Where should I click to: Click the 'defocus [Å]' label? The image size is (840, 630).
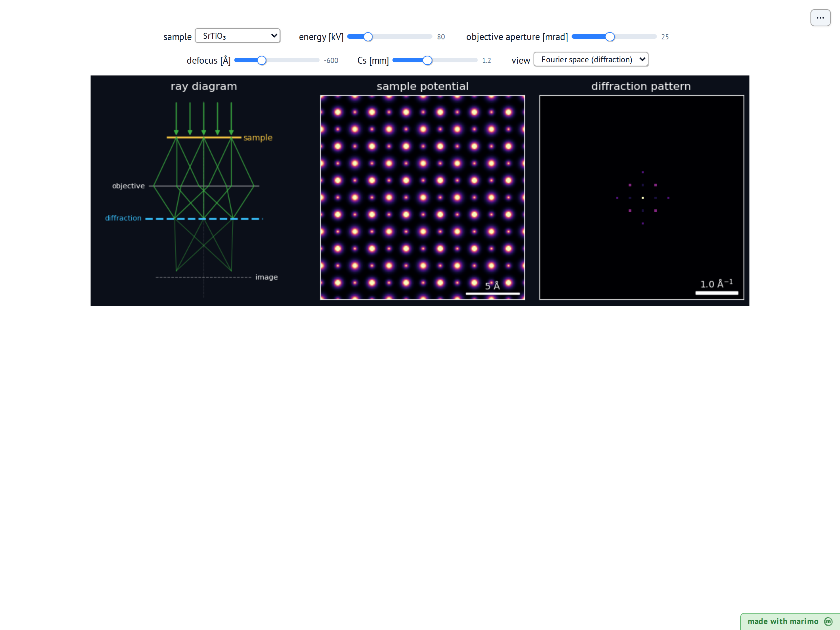click(208, 60)
